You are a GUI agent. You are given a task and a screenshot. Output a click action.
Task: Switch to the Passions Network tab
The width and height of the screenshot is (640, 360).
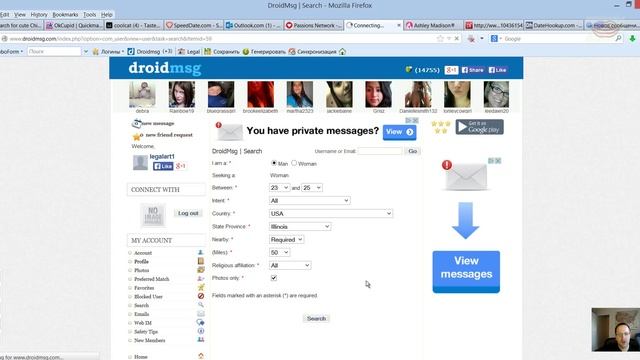tap(313, 25)
